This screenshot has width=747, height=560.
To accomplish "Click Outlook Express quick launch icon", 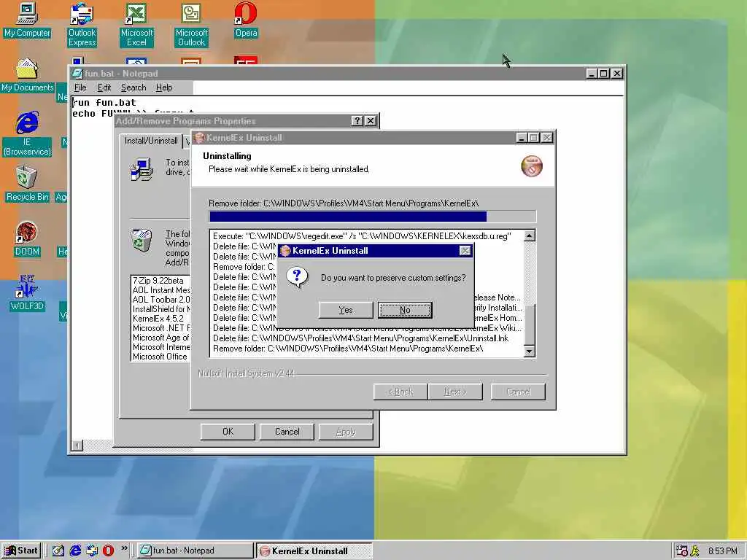I will tap(92, 551).
